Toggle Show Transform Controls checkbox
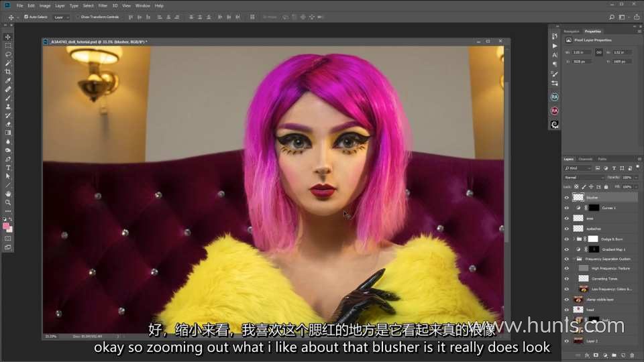644x362 pixels. click(x=78, y=17)
